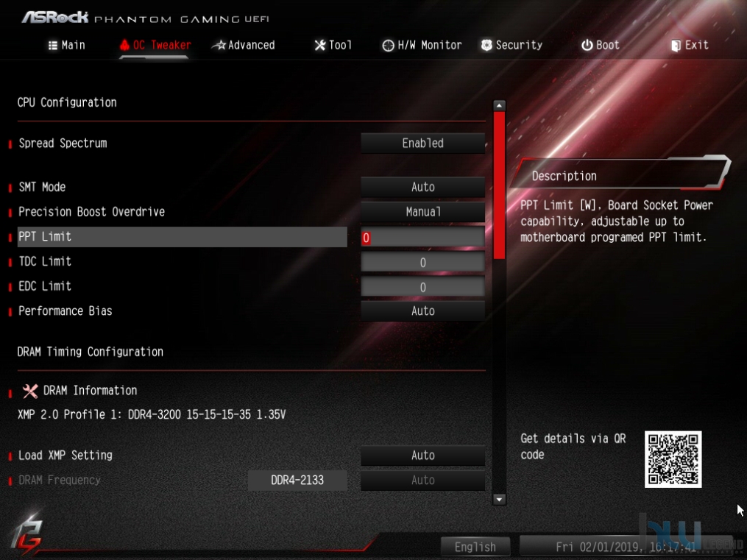The width and height of the screenshot is (747, 560).
Task: Click the EDC Limit value field
Action: 422,287
